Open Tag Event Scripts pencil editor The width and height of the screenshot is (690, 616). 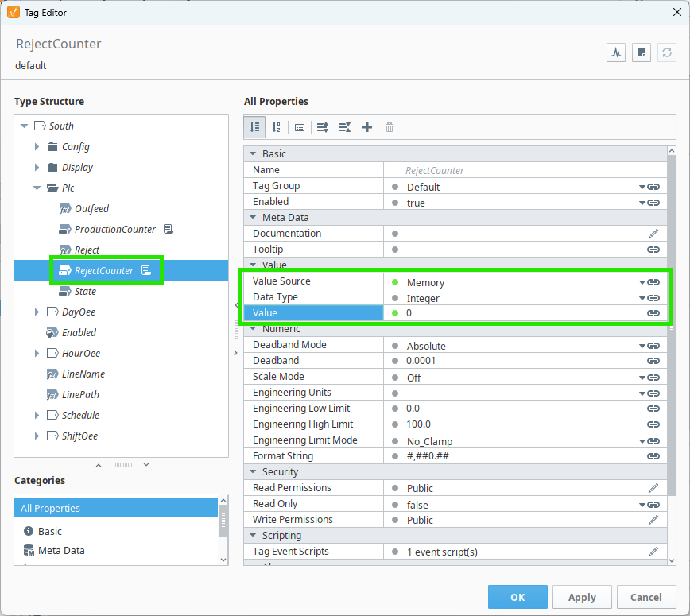(x=653, y=552)
